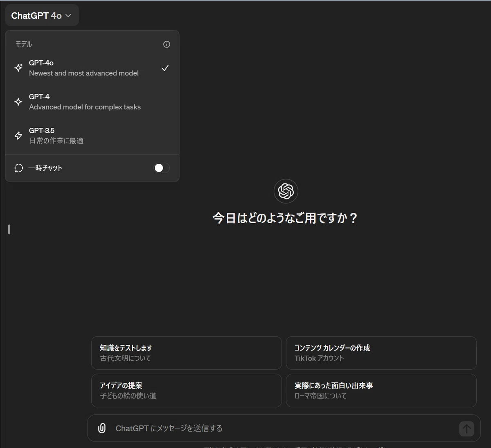The width and height of the screenshot is (491, 448).
Task: Click the send message arrow button
Action: tap(466, 429)
